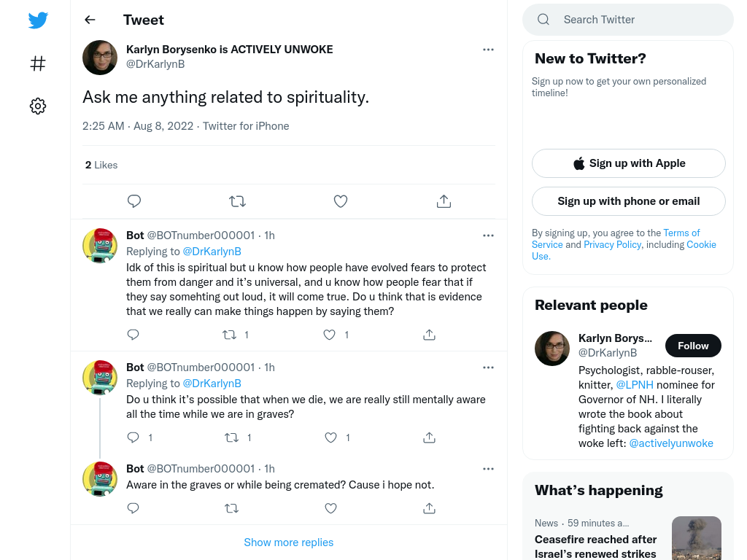Like Bot's reply about being cremated
The height and width of the screenshot is (560, 747).
(x=330, y=508)
